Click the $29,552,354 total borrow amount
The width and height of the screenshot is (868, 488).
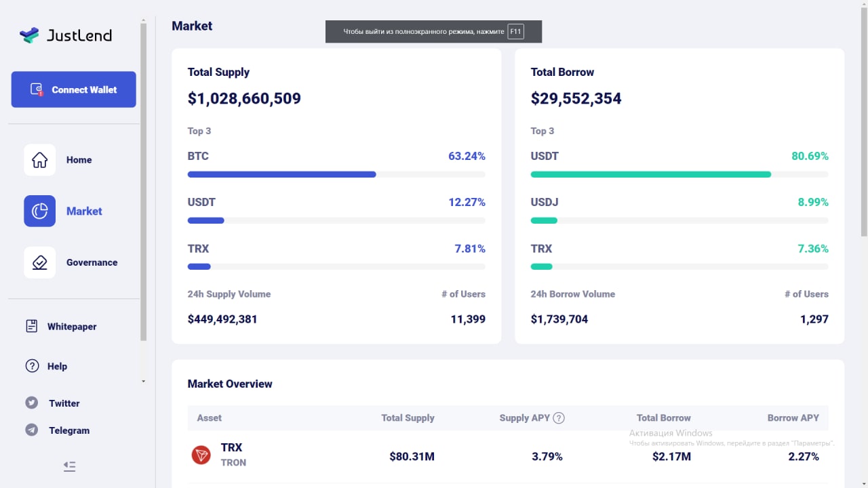coord(576,98)
